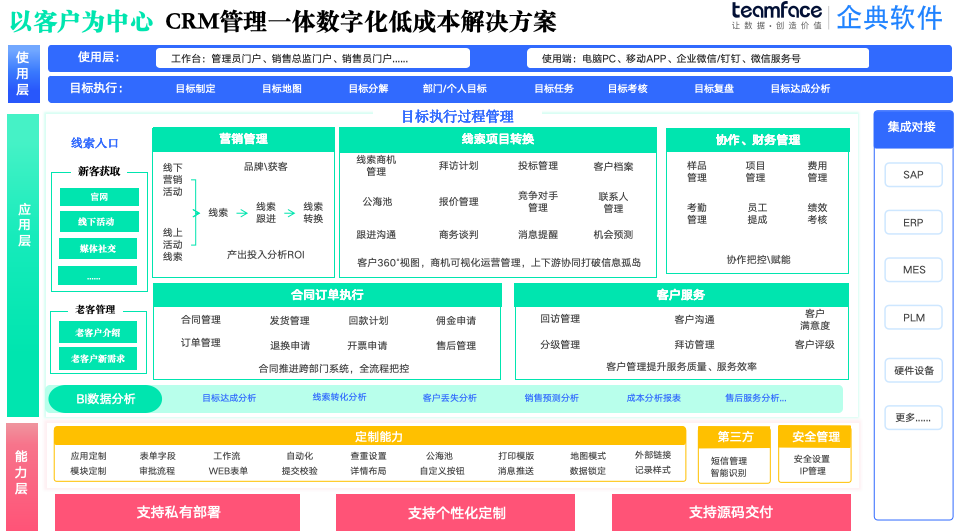Open the 成本分析报表 link
The width and height of the screenshot is (960, 531).
coord(654,398)
